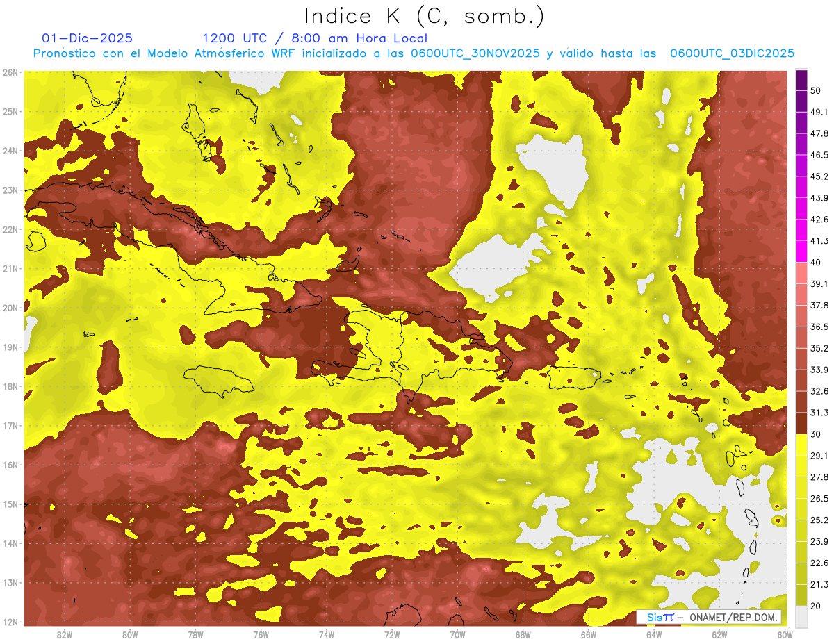Click the "26N" latitude label

coord(10,72)
